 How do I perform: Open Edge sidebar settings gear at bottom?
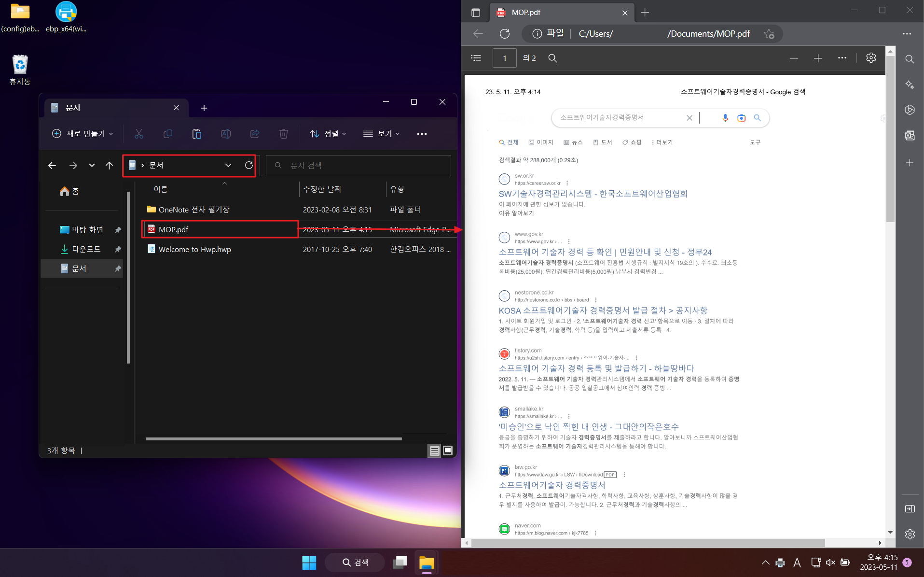(910, 534)
